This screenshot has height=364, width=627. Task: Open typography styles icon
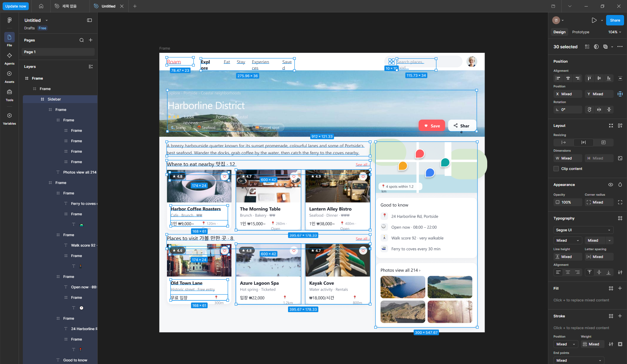coord(620,218)
